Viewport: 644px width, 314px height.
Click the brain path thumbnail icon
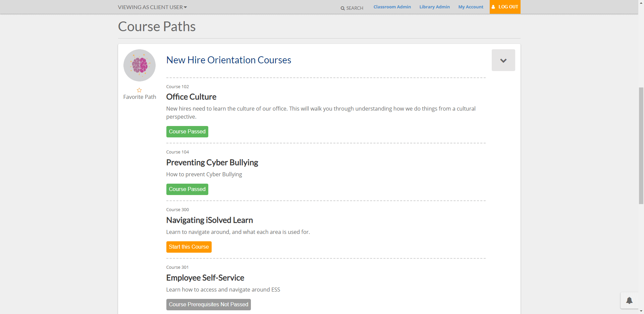click(x=140, y=65)
